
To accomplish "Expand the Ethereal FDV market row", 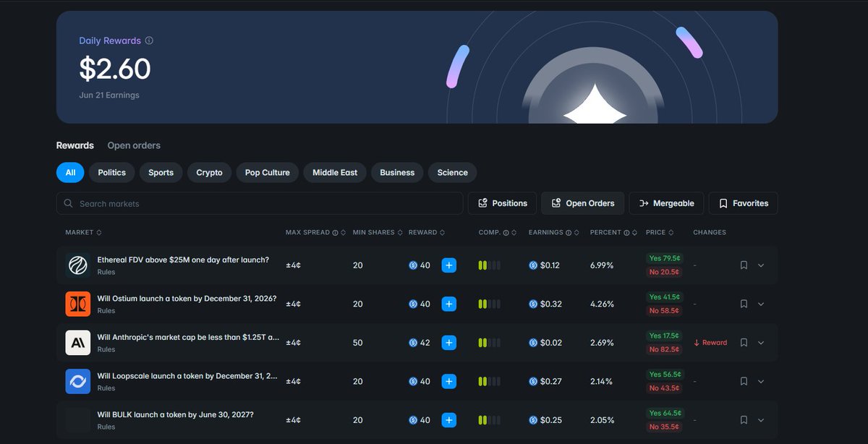I will coord(761,265).
